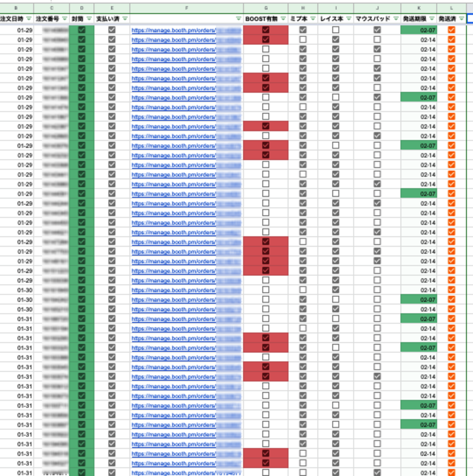Screen dimensions: 473x476
Task: Select green 02-07 cell in 01-30 row
Action: click(x=419, y=300)
